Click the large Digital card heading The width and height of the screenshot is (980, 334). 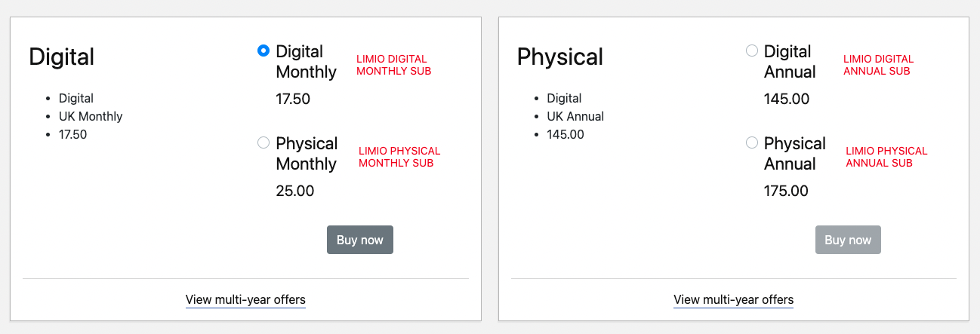tap(62, 57)
